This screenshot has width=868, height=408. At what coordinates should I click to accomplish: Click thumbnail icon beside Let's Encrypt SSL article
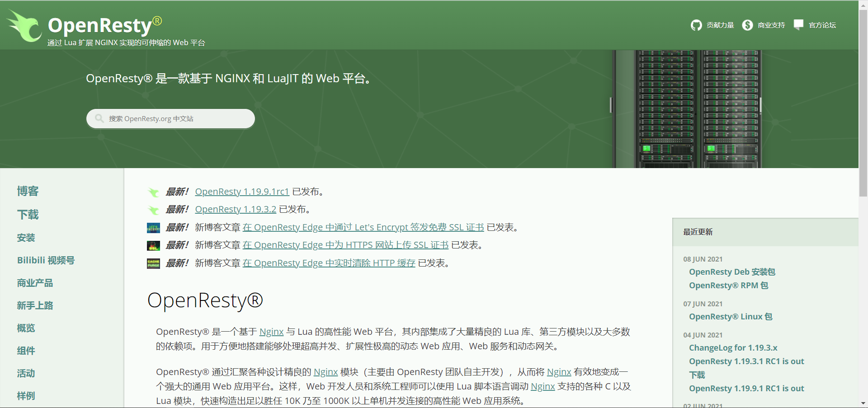(x=153, y=228)
